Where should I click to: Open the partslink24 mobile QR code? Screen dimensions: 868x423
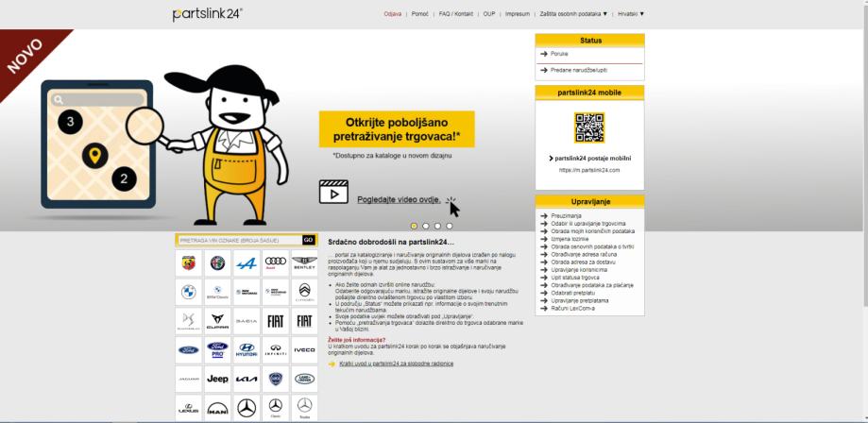[589, 127]
